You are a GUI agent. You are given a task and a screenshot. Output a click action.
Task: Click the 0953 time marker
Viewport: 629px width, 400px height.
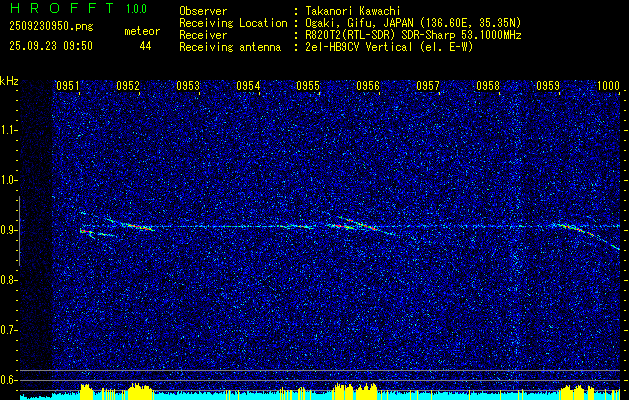click(188, 86)
